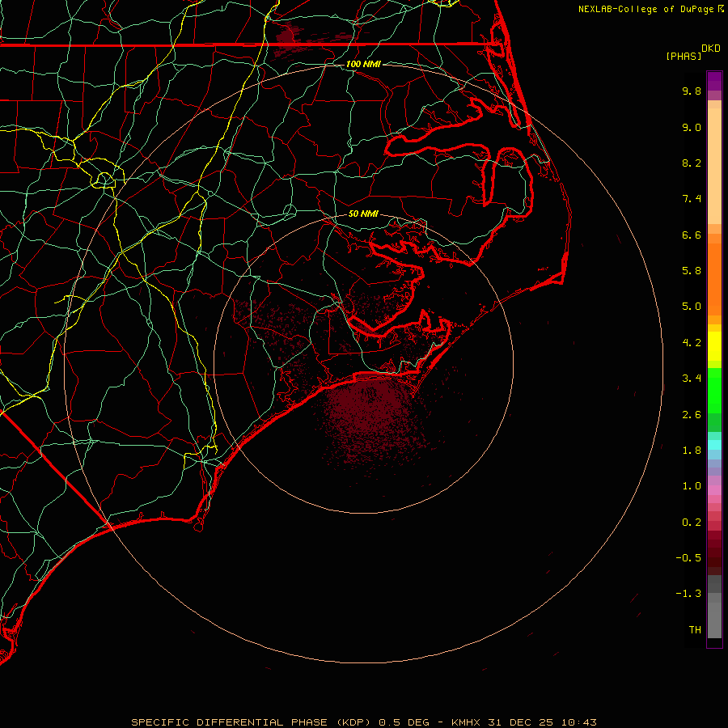Screen dimensions: 728x728
Task: Click the DKD legend title
Action: click(x=711, y=49)
